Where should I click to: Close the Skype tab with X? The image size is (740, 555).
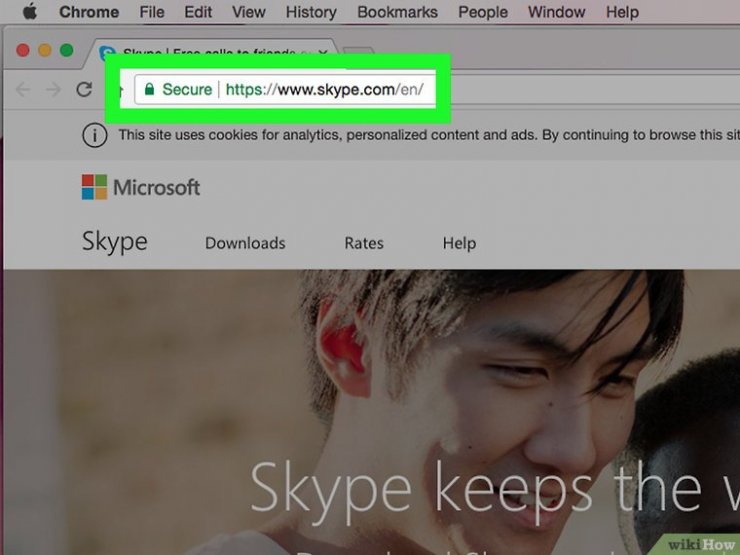(x=323, y=53)
